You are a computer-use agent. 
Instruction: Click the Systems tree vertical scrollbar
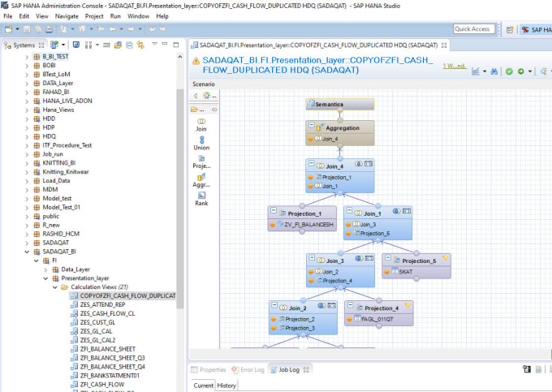pyautogui.click(x=180, y=197)
